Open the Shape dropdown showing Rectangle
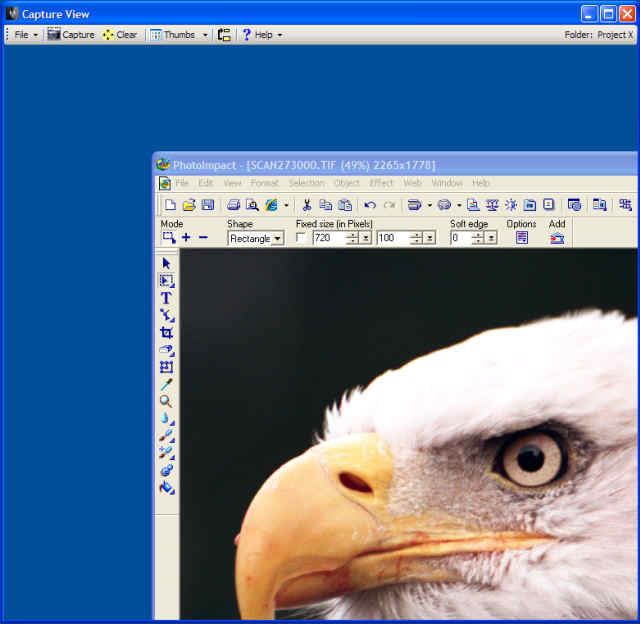Screen dimensions: 640x624 [x=256, y=238]
